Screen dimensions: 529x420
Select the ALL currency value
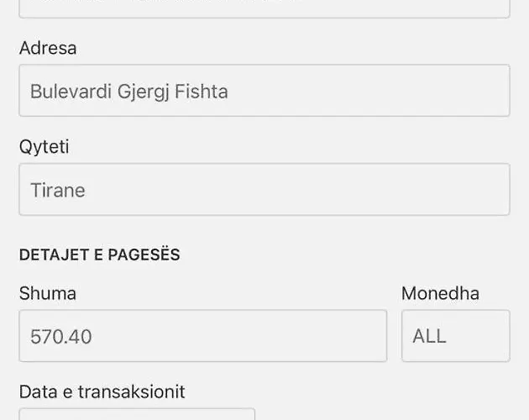click(429, 336)
